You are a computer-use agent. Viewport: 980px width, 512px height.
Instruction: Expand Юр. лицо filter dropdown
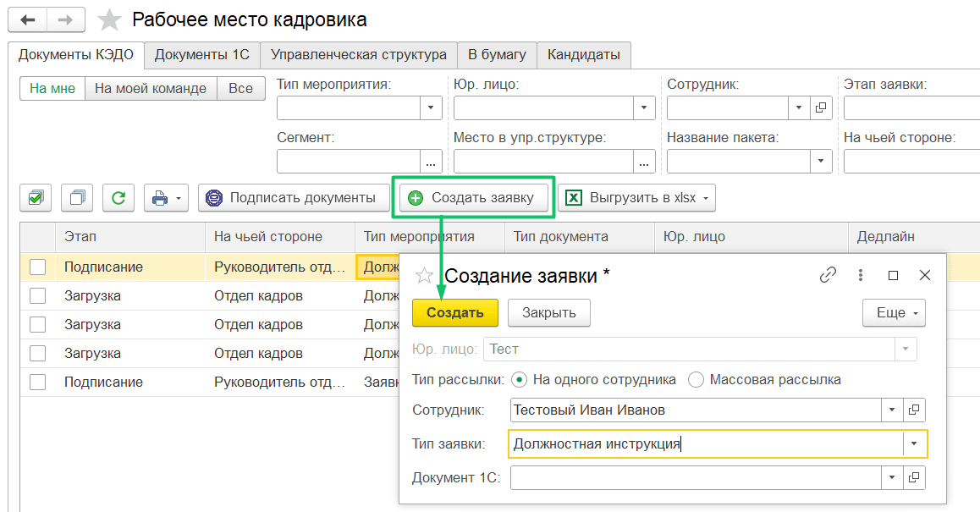click(x=644, y=108)
